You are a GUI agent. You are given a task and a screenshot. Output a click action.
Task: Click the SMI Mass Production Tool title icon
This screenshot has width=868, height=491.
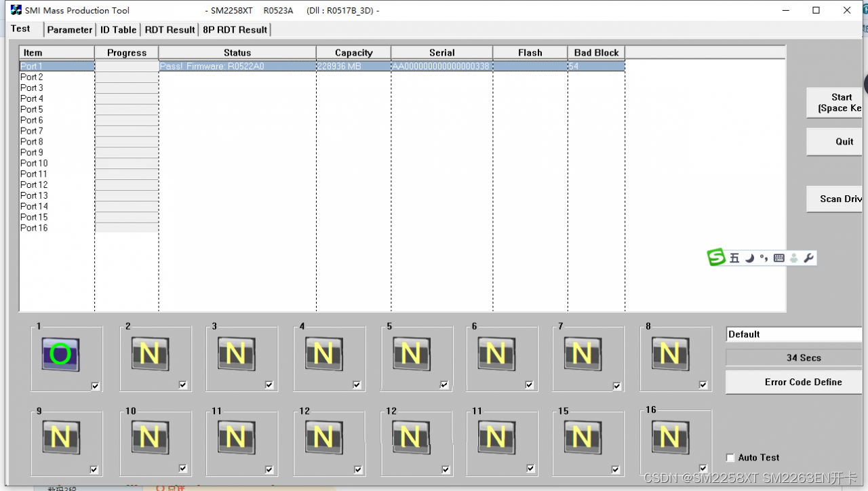point(16,10)
